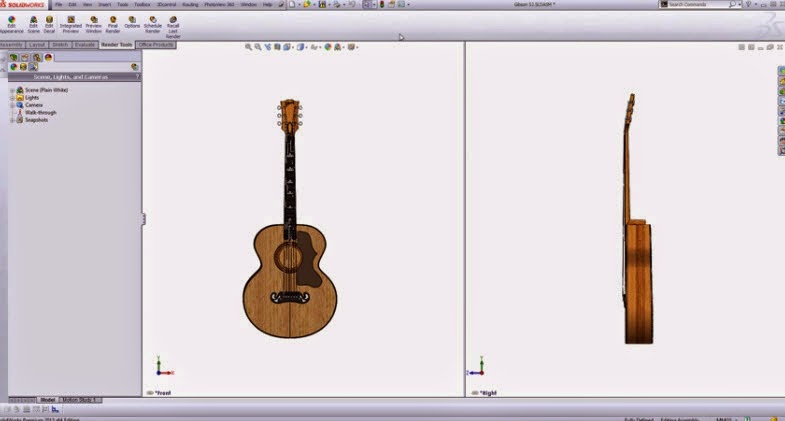The height and width of the screenshot is (421, 785).
Task: Open the PropertyManager tab icon
Action: (25, 58)
